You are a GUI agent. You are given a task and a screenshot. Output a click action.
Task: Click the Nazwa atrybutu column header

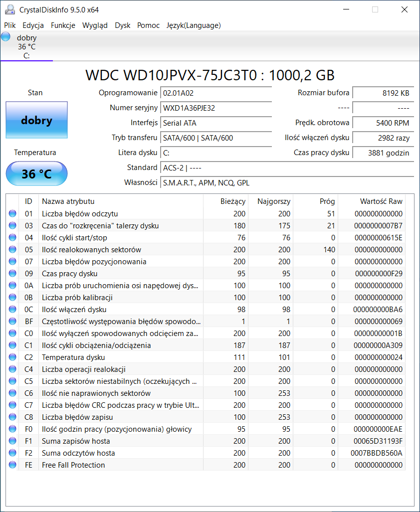point(121,201)
